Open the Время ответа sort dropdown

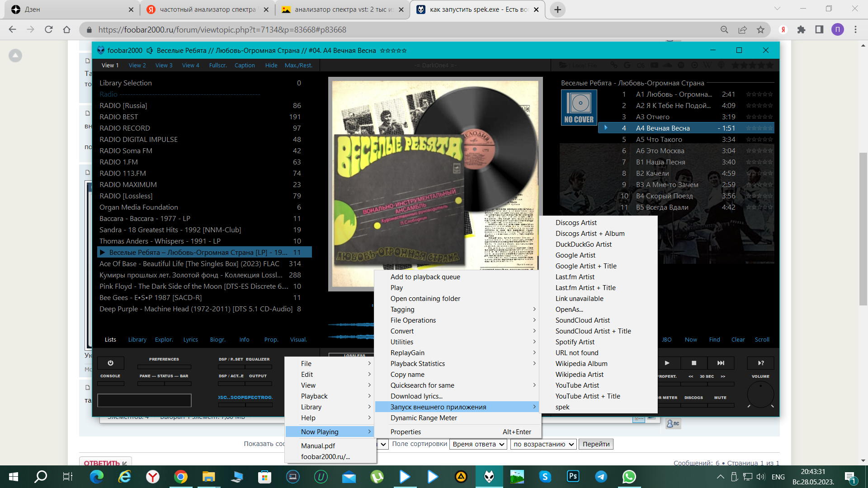pos(478,444)
